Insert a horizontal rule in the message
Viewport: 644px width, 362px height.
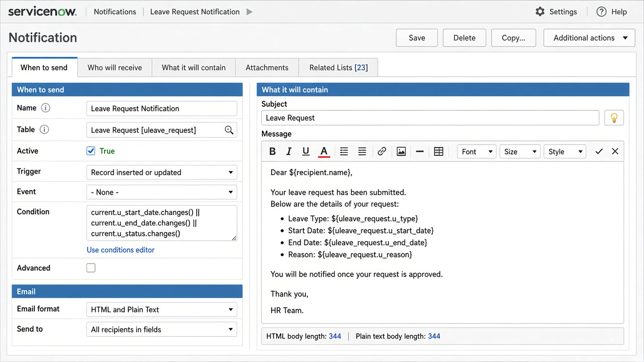[x=420, y=151]
